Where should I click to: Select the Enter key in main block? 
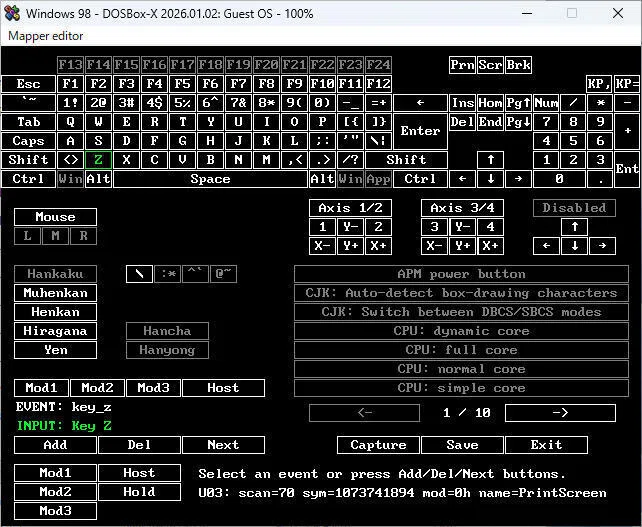(420, 131)
